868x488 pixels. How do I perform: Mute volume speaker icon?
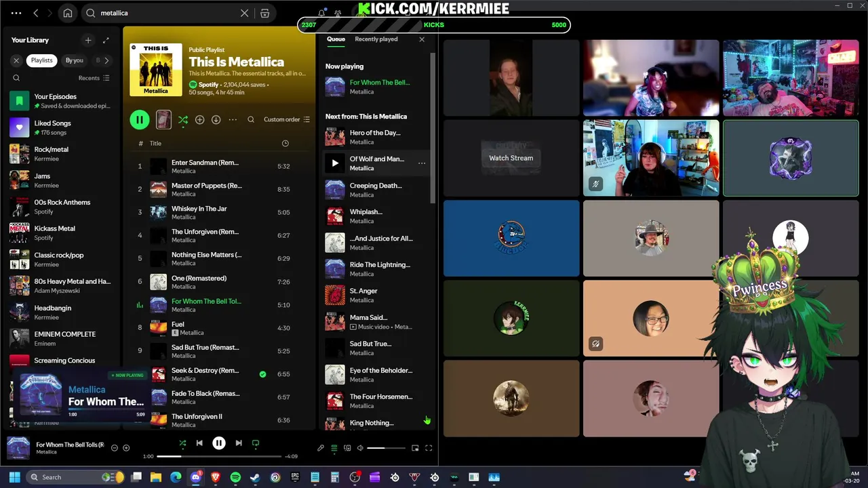(x=360, y=448)
